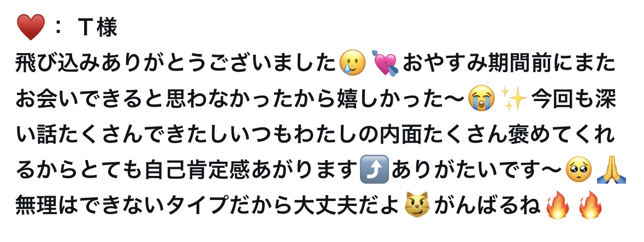Click the smiling face with tear emoji
The image size is (644, 242).
352,63
